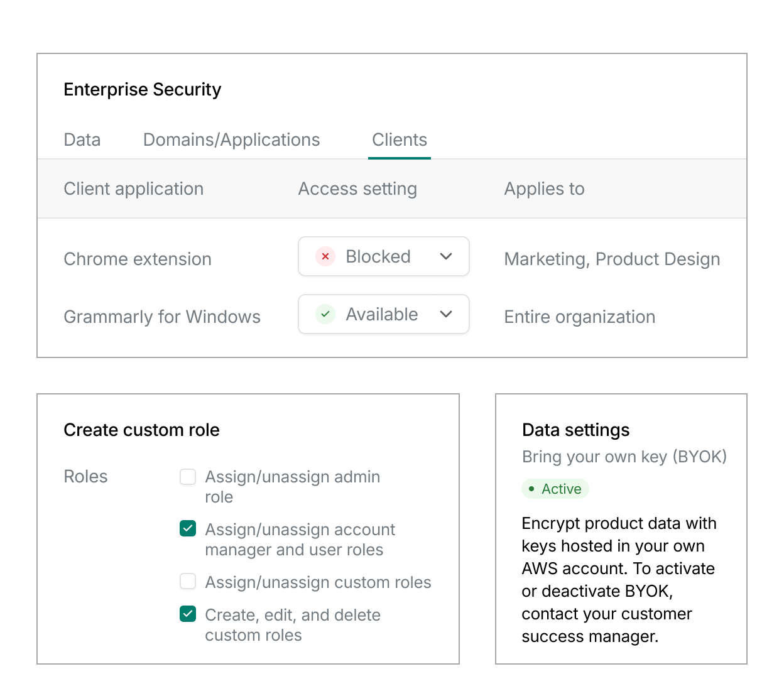The height and width of the screenshot is (696, 784).
Task: Disable Assign/unassign account manager and user roles
Action: (x=188, y=529)
